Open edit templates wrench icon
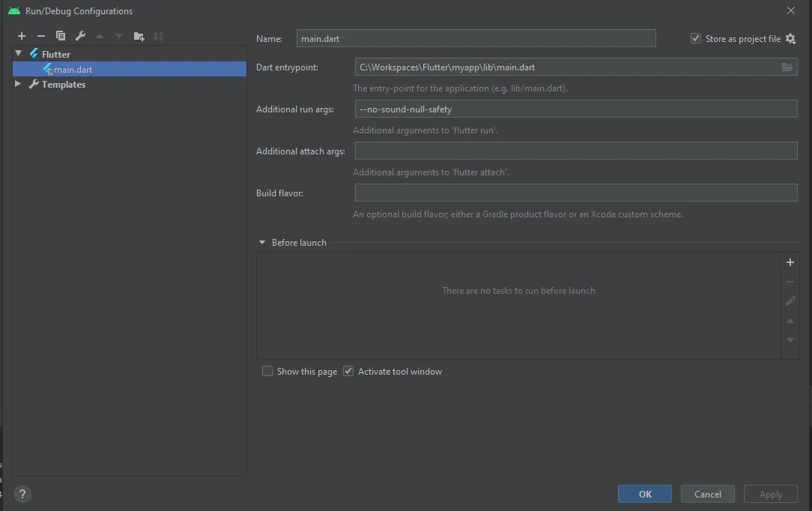Screen dimensions: 812x511 80,36
